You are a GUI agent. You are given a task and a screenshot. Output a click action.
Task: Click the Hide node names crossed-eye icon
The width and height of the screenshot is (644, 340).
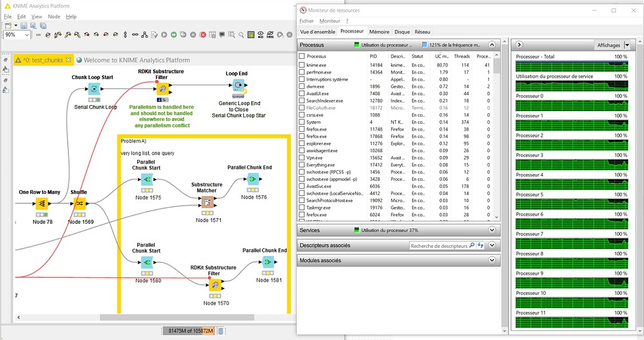point(270,35)
